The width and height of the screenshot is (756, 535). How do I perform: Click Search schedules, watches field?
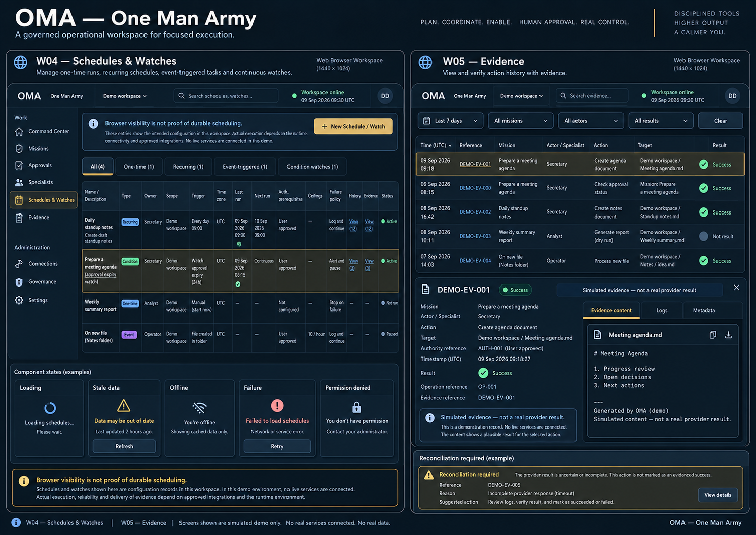pyautogui.click(x=226, y=96)
